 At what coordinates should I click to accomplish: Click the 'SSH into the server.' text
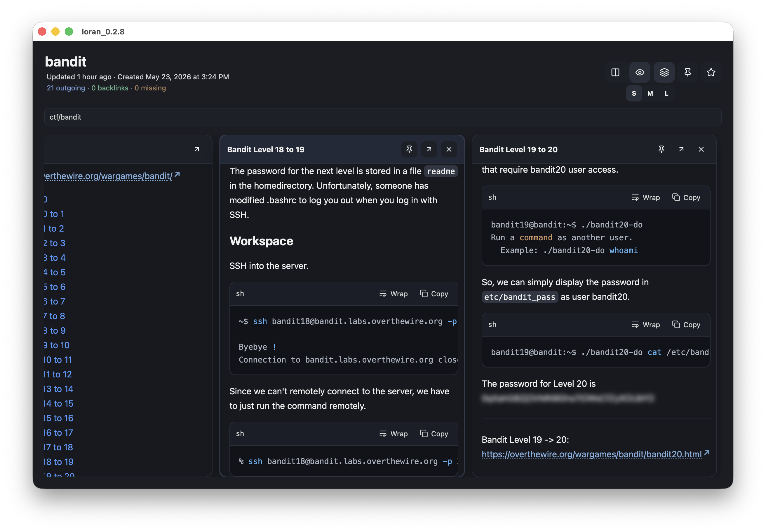pyautogui.click(x=269, y=266)
